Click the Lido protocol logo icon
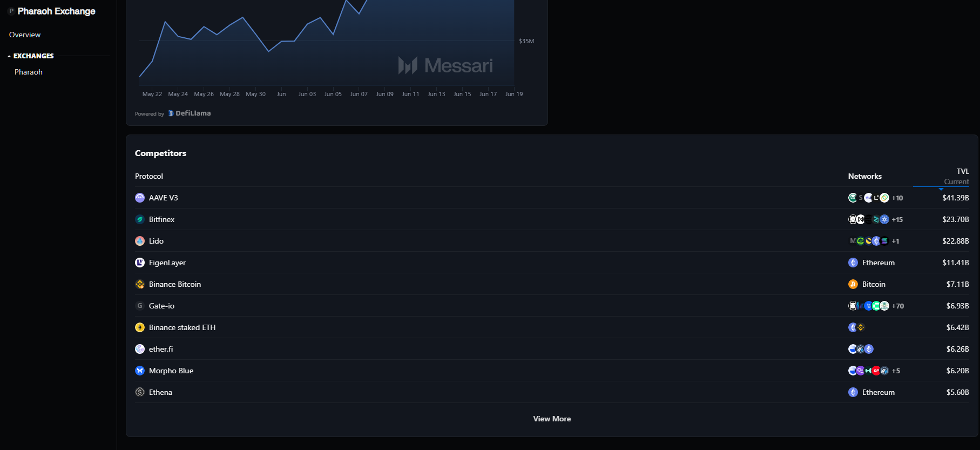Image resolution: width=980 pixels, height=450 pixels. click(x=140, y=241)
